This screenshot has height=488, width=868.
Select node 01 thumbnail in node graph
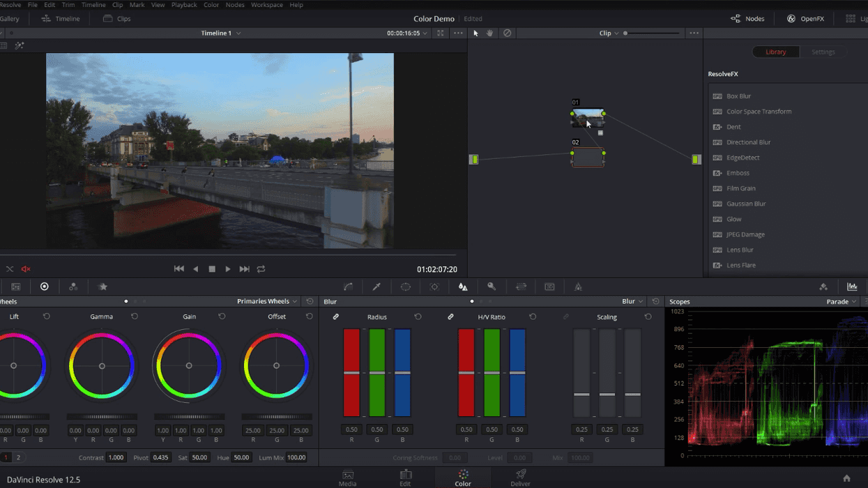[x=588, y=118]
